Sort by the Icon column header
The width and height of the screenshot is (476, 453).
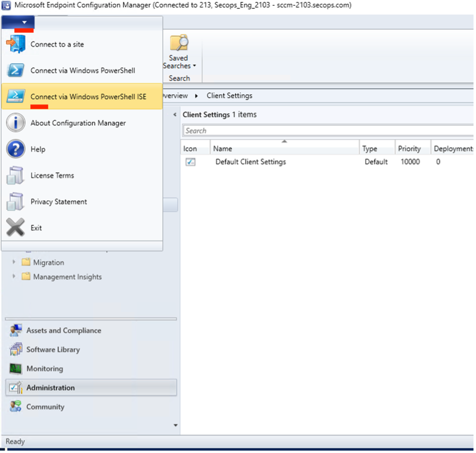tap(195, 148)
